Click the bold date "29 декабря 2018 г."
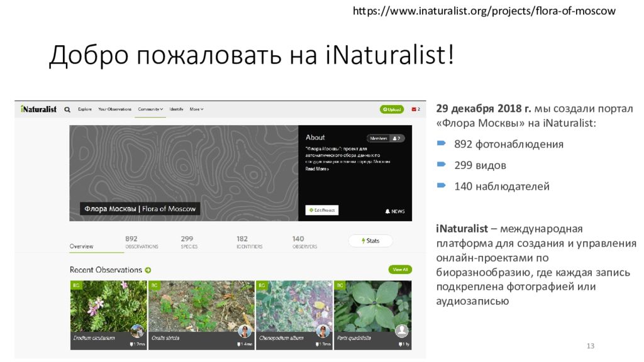The height and width of the screenshot is (362, 644). point(484,109)
